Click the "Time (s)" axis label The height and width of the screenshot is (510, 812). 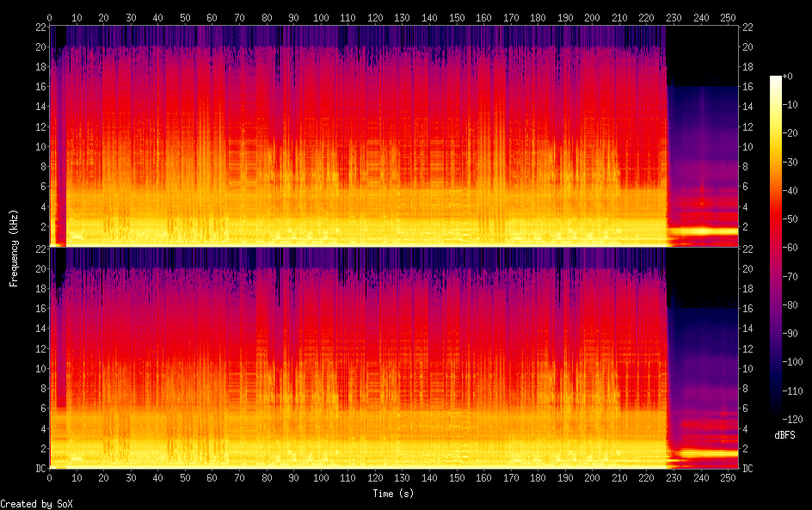393,494
